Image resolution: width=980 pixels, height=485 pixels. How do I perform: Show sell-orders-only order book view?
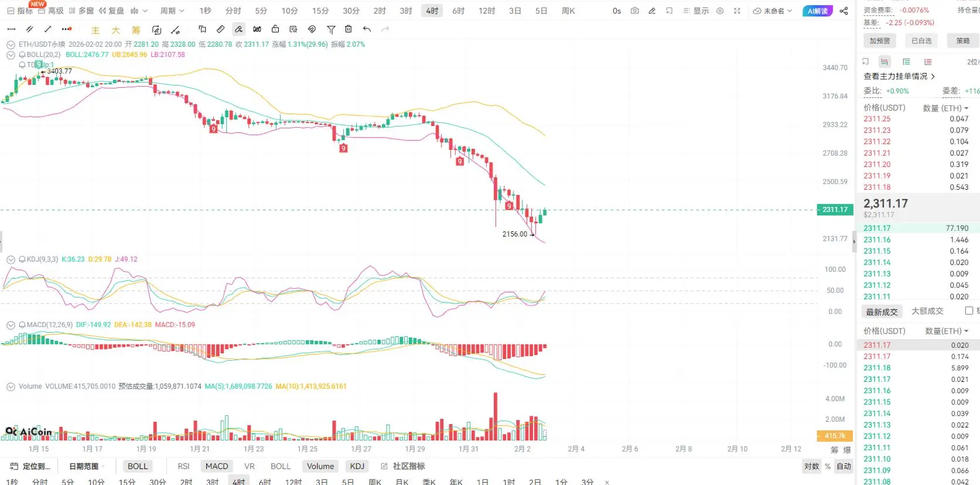pos(928,62)
